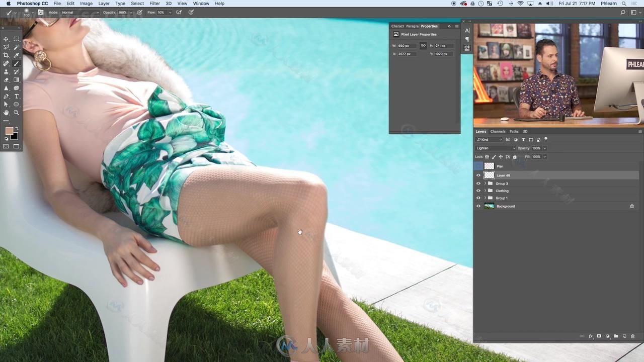Open brush Mode Normal dropdown
The width and height of the screenshot is (644, 362).
(80, 12)
